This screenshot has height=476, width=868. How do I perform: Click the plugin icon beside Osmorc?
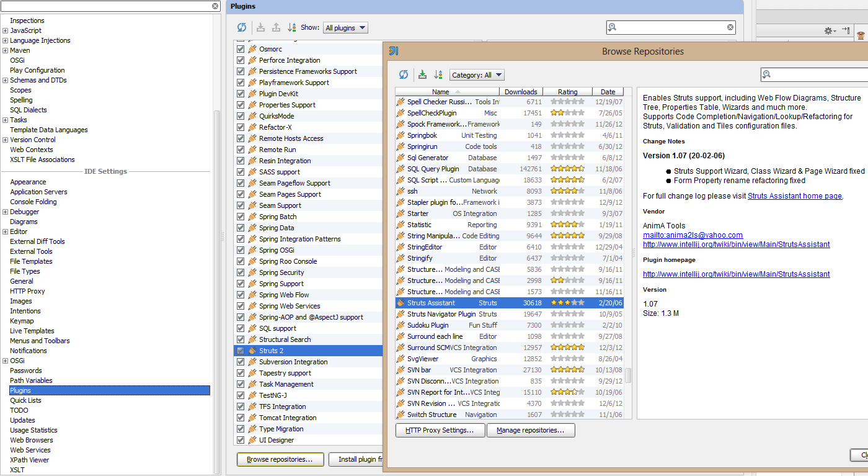pos(252,49)
